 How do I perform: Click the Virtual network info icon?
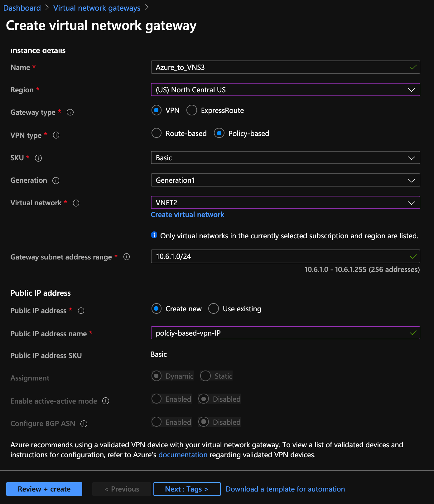(x=76, y=203)
